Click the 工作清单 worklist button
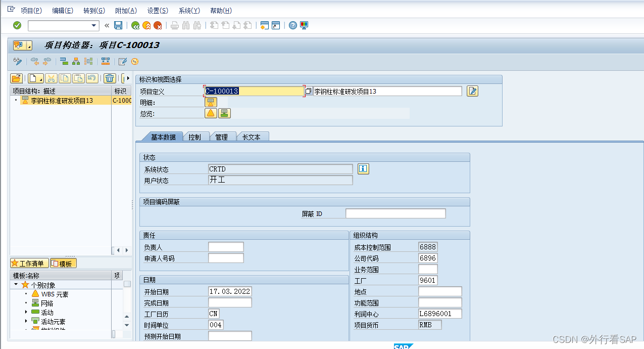Screen dimensions: 644x349 coord(29,264)
